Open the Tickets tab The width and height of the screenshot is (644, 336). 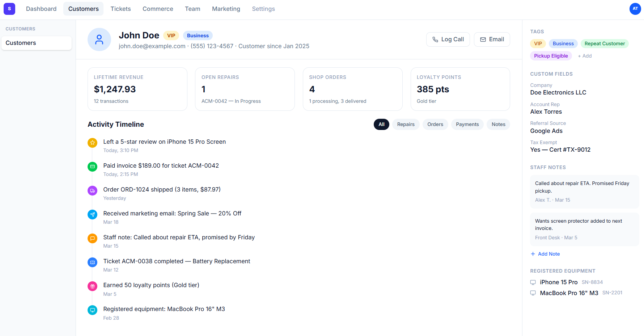(x=120, y=9)
